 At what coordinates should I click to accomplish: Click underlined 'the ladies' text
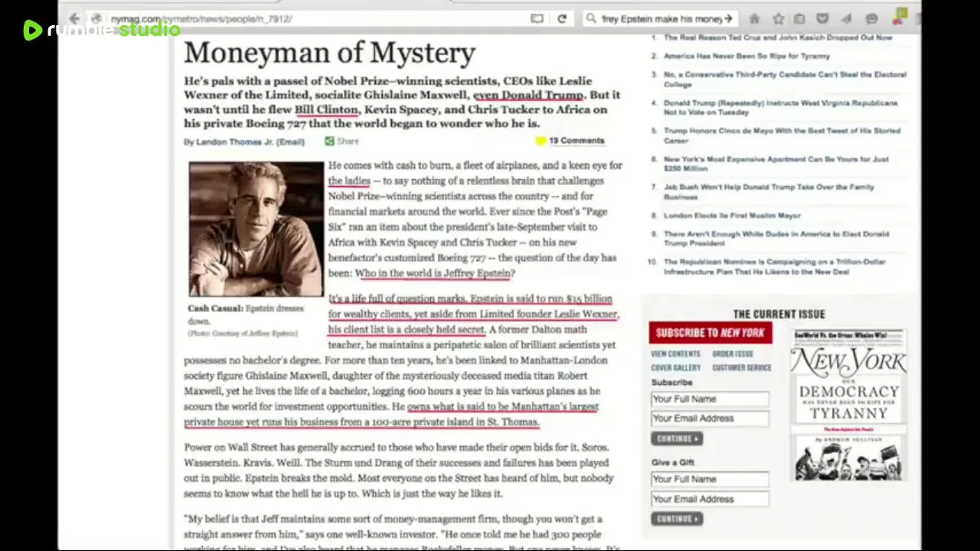coord(349,181)
